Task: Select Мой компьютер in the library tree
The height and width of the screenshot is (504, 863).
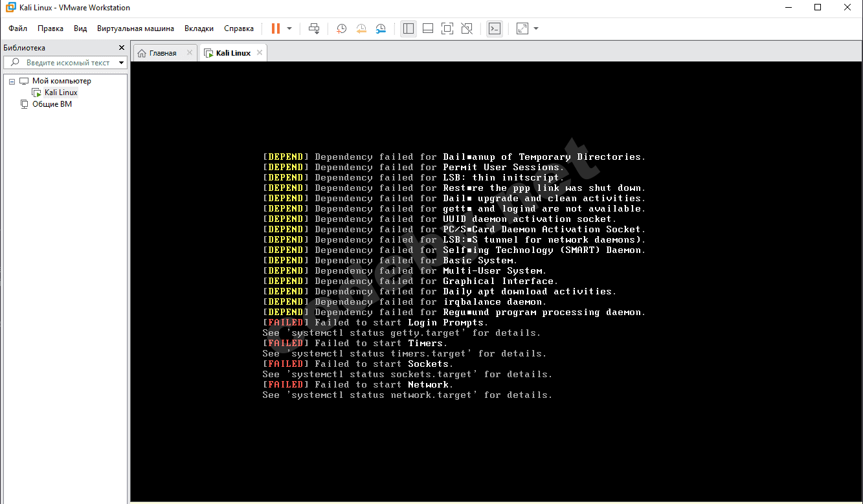Action: tap(62, 81)
